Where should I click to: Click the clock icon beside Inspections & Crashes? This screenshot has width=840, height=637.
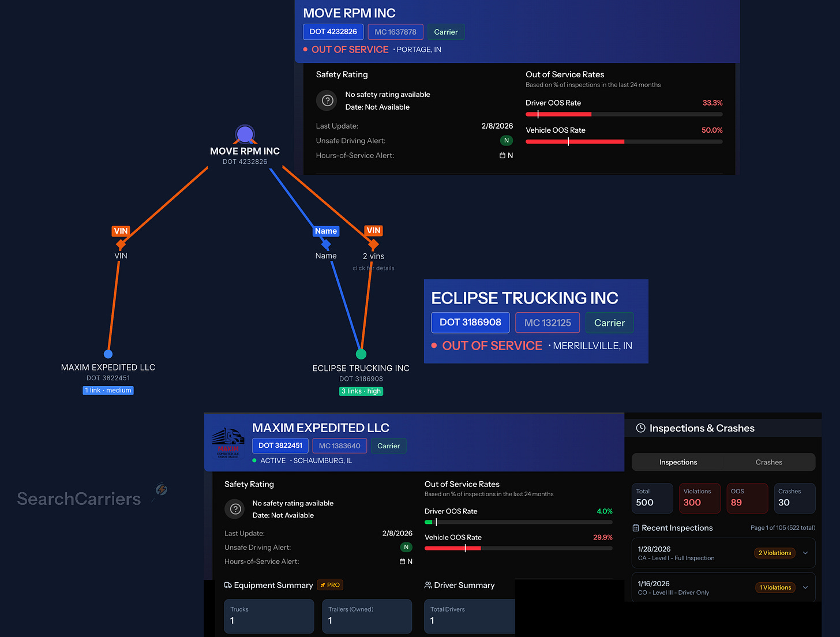(640, 428)
